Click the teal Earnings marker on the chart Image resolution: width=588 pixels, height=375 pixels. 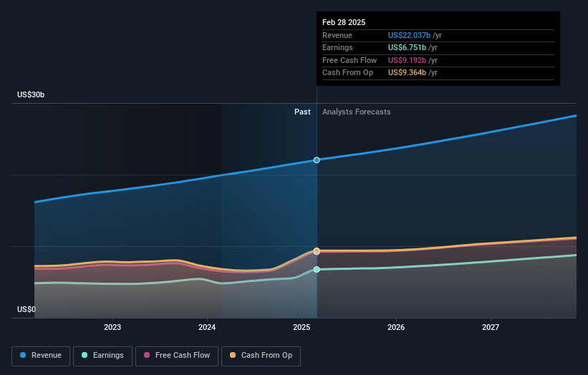(x=317, y=269)
